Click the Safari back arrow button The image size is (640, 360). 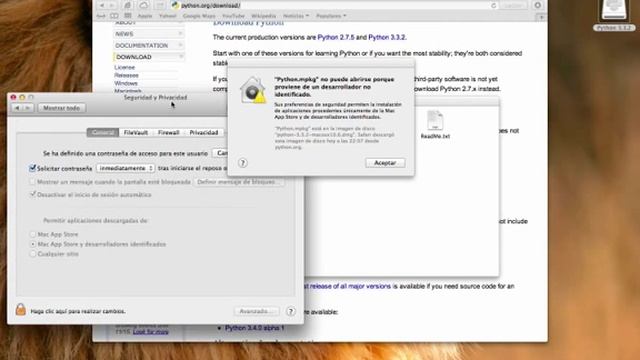click(x=102, y=5)
